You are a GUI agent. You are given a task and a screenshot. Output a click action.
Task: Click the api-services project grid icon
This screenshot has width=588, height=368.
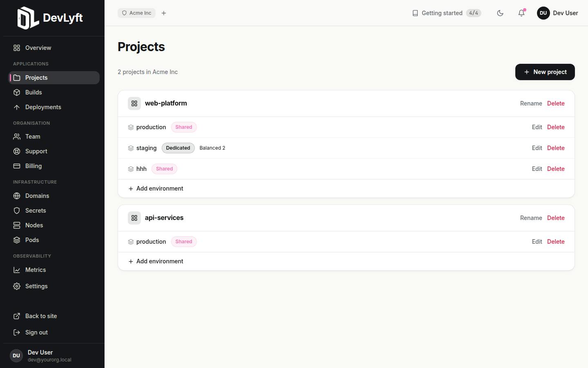(x=134, y=218)
